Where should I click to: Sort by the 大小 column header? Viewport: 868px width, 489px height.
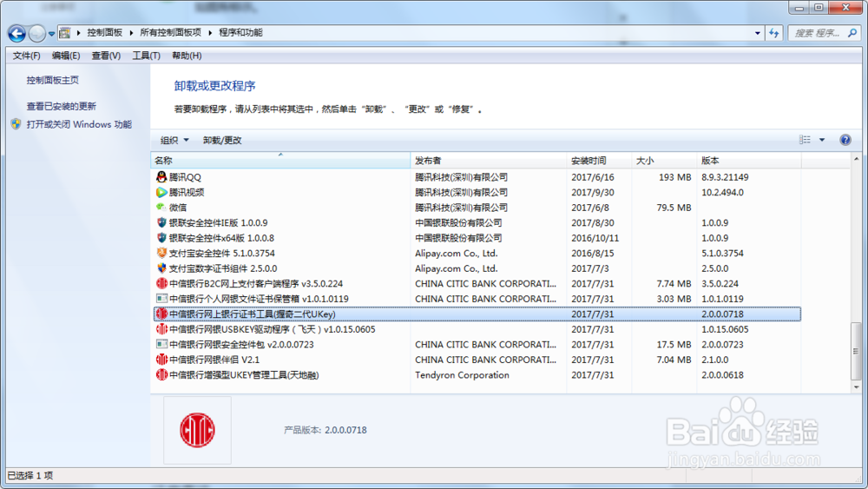tap(664, 161)
